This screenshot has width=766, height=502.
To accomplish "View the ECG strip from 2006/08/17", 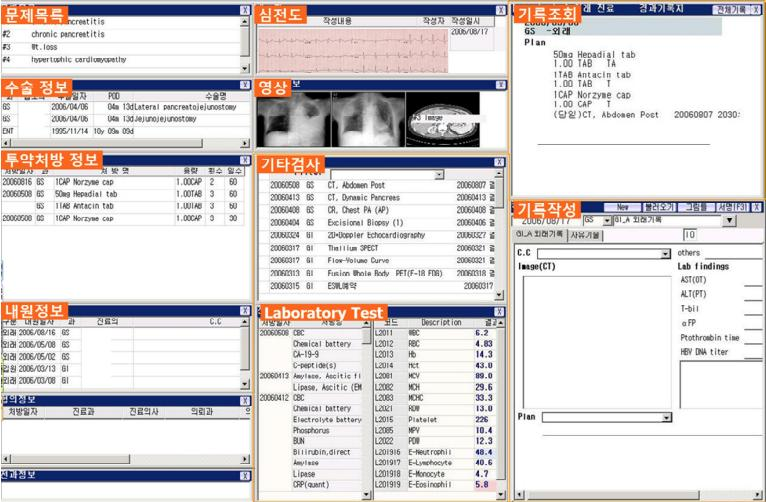I will coord(353,51).
